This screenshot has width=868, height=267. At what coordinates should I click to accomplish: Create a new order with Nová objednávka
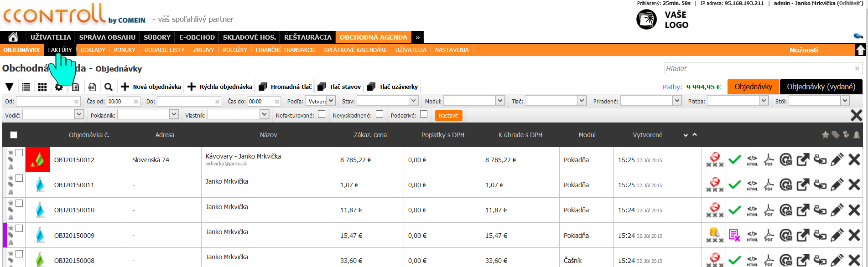click(x=151, y=87)
